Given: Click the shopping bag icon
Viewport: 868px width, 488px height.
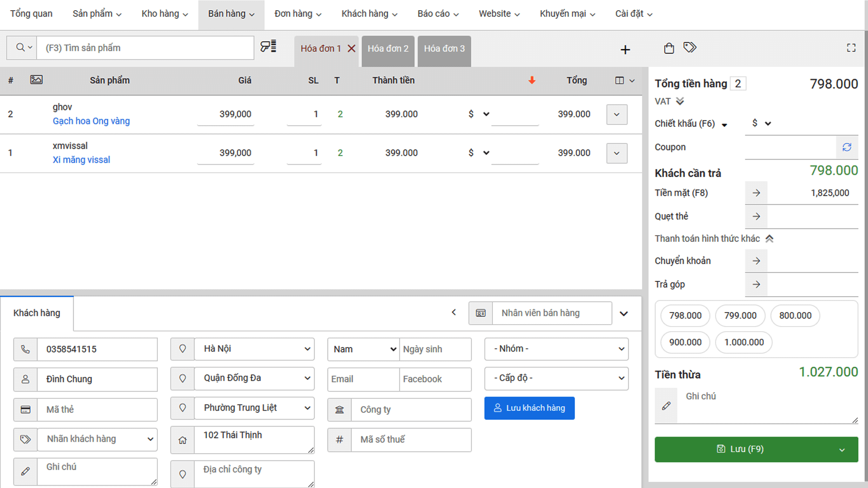Looking at the screenshot, I should [669, 48].
